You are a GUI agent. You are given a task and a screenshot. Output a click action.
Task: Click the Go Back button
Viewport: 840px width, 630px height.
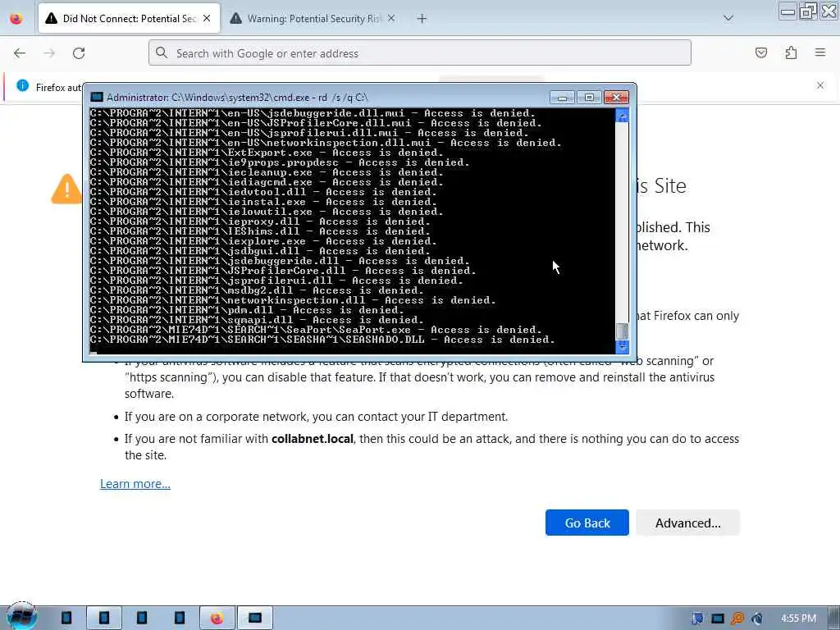tap(587, 523)
